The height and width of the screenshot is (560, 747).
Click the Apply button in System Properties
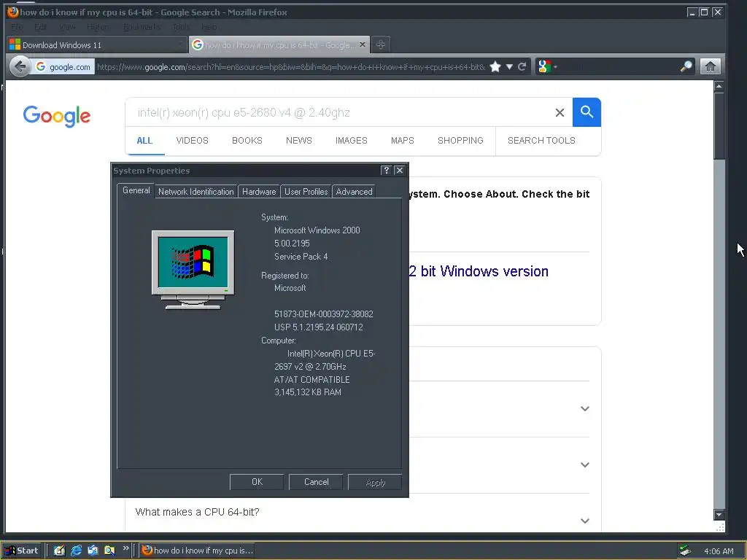(376, 482)
